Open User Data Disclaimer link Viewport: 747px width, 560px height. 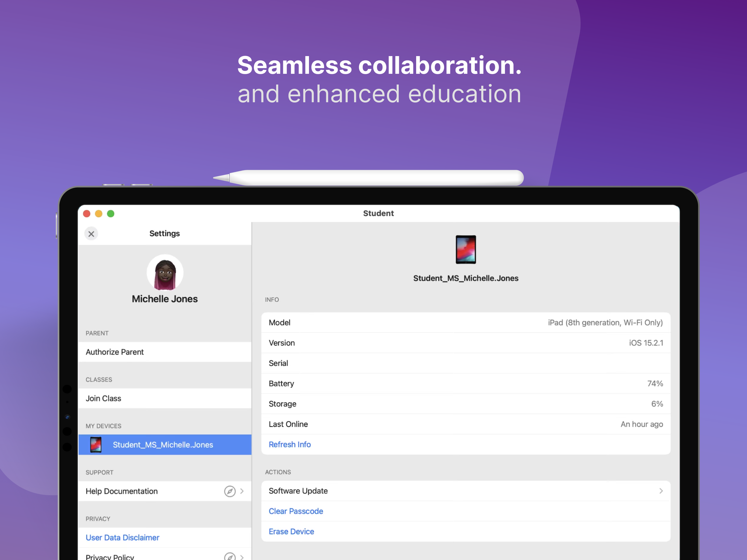coord(122,537)
